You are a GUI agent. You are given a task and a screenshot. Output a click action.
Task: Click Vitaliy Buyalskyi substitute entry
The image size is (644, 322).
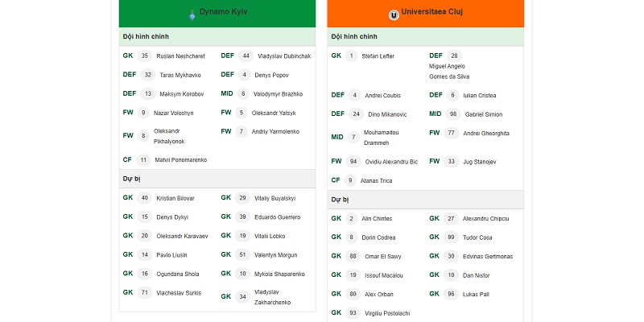click(275, 198)
